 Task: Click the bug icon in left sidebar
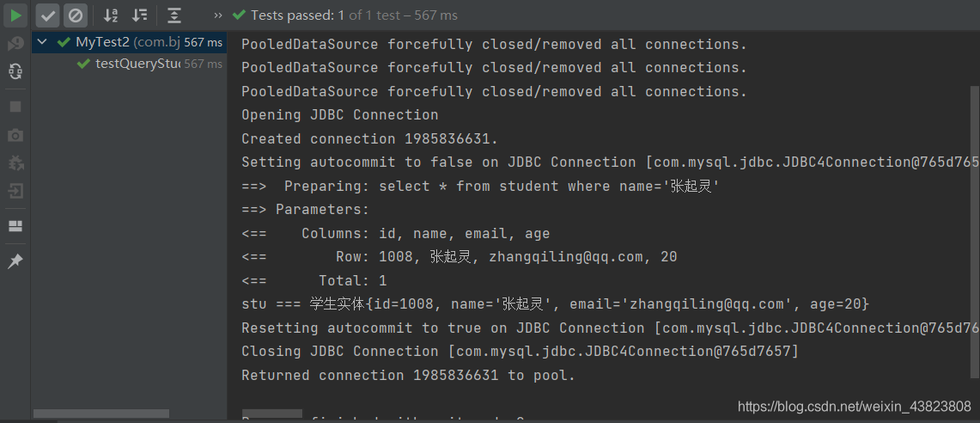click(x=15, y=162)
